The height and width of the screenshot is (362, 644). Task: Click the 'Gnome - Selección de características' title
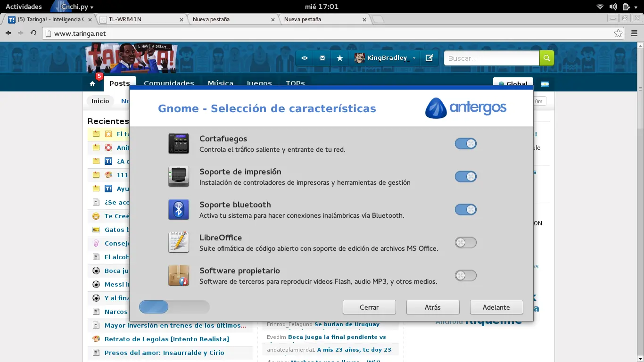pos(267,108)
